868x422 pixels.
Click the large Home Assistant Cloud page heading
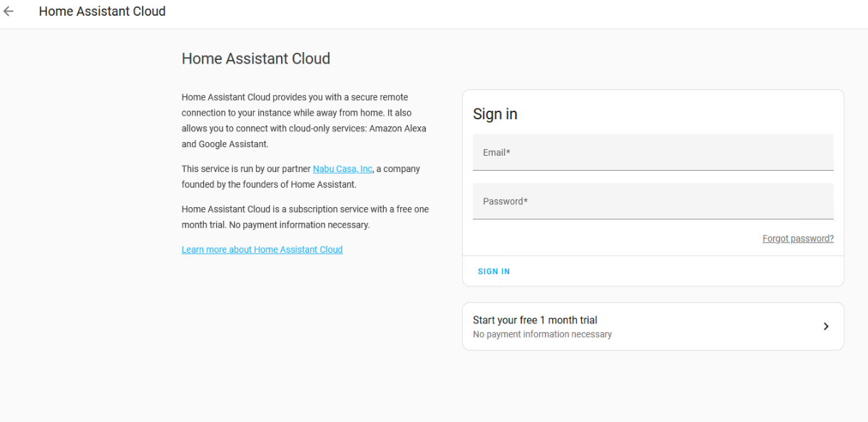[255, 59]
